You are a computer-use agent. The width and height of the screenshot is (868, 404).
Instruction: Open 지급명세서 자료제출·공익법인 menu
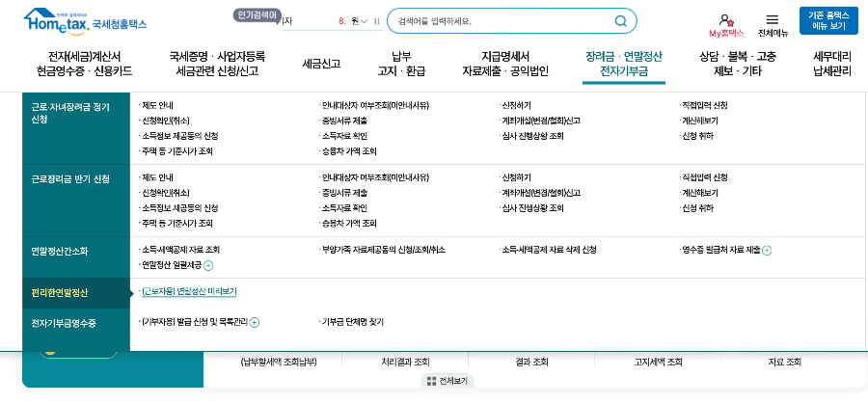tap(504, 64)
